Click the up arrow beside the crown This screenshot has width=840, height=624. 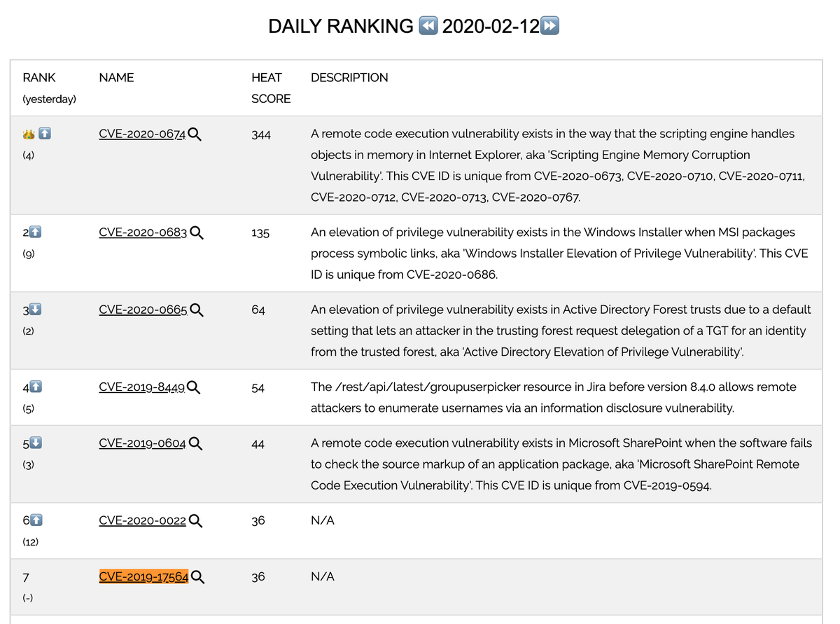point(45,134)
